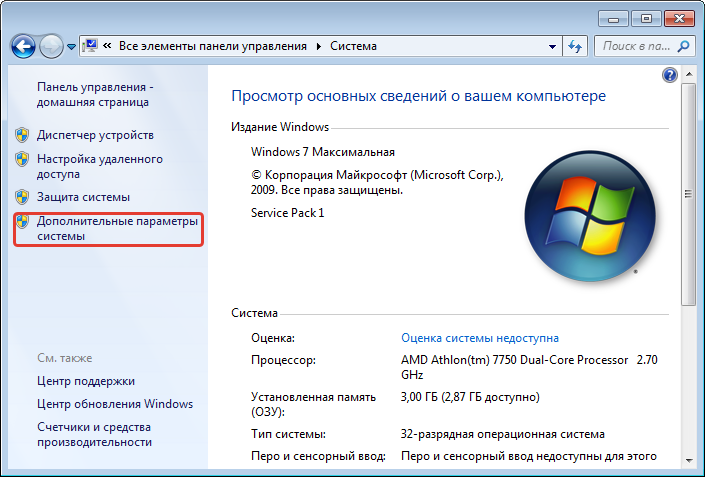Click '32-разрядная операционная система' text

coord(503,434)
